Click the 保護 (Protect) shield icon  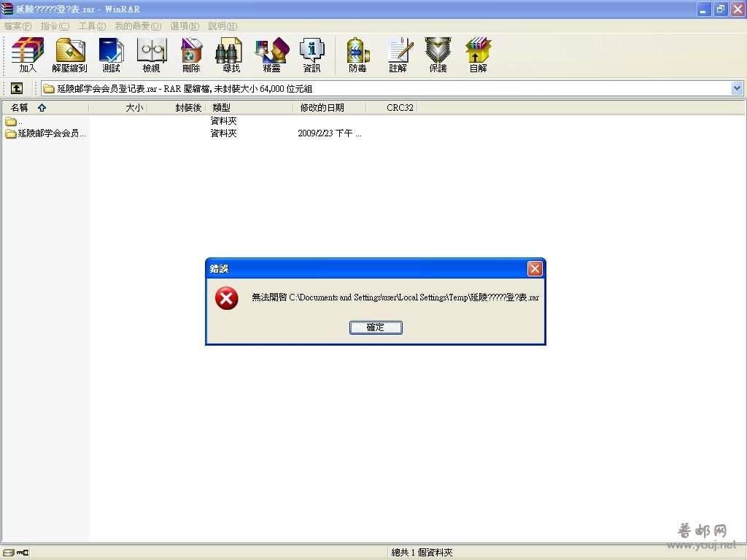click(438, 55)
